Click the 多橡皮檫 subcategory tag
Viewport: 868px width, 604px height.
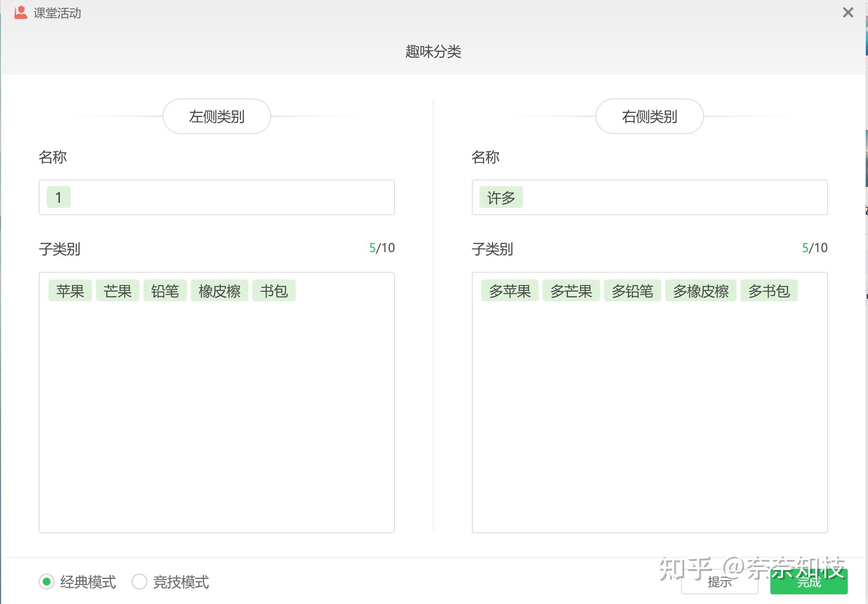pyautogui.click(x=701, y=291)
